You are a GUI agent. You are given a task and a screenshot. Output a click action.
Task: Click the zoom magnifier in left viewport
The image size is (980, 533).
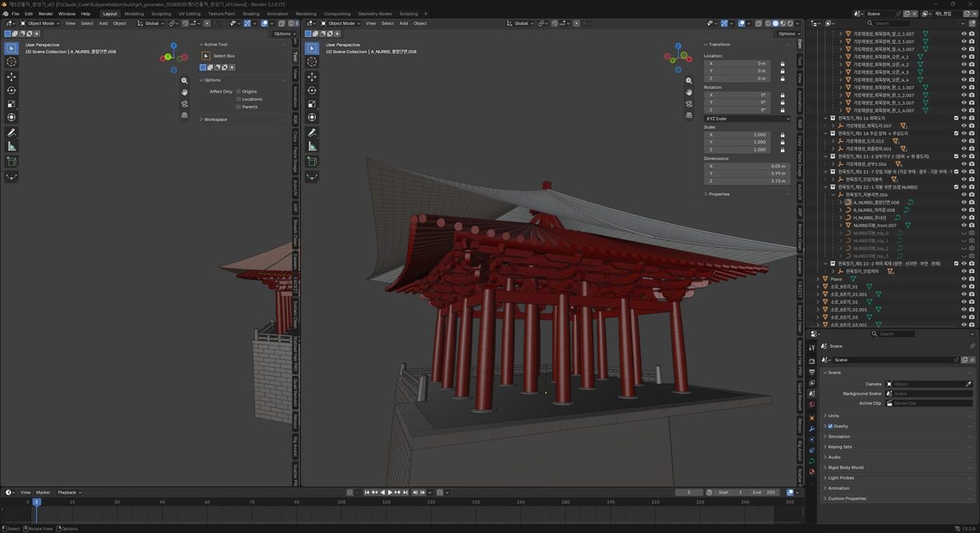click(185, 80)
